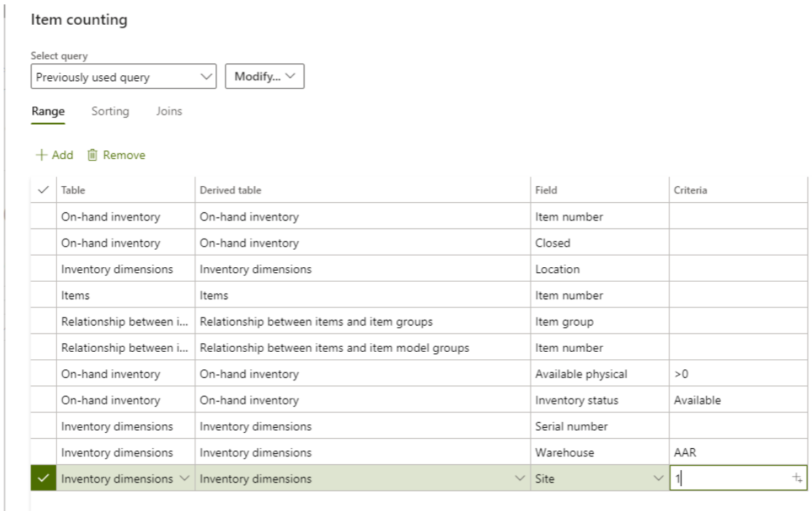
Task: Click the plus icon for Add
Action: pyautogui.click(x=39, y=155)
